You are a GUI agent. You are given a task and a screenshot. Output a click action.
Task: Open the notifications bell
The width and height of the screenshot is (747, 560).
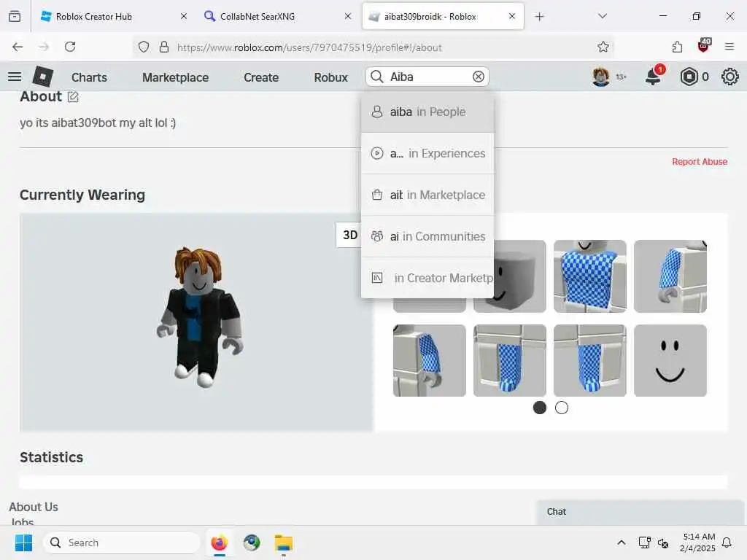click(x=653, y=76)
